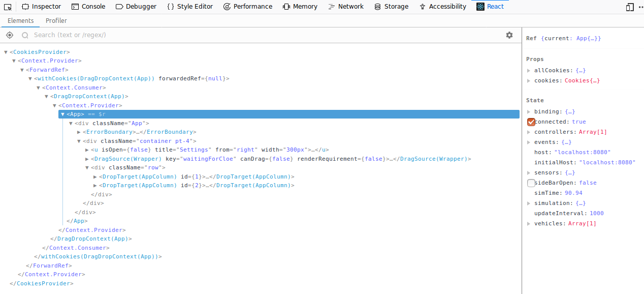Expand DropTarget(AppColumn) with id 1

(x=95, y=177)
